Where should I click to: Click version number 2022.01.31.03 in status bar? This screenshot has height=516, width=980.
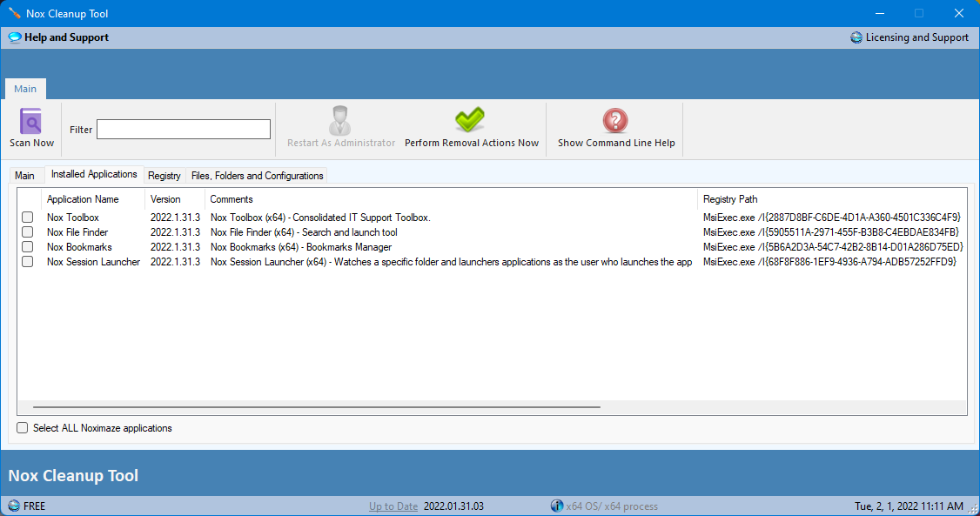(x=453, y=506)
